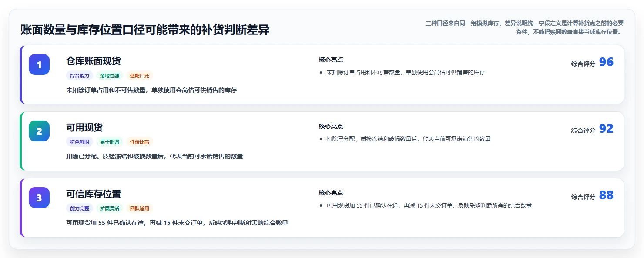Viewport: 644px width, 258px height.
Task: Click the 团队适用 tag
Action: pyautogui.click(x=140, y=208)
